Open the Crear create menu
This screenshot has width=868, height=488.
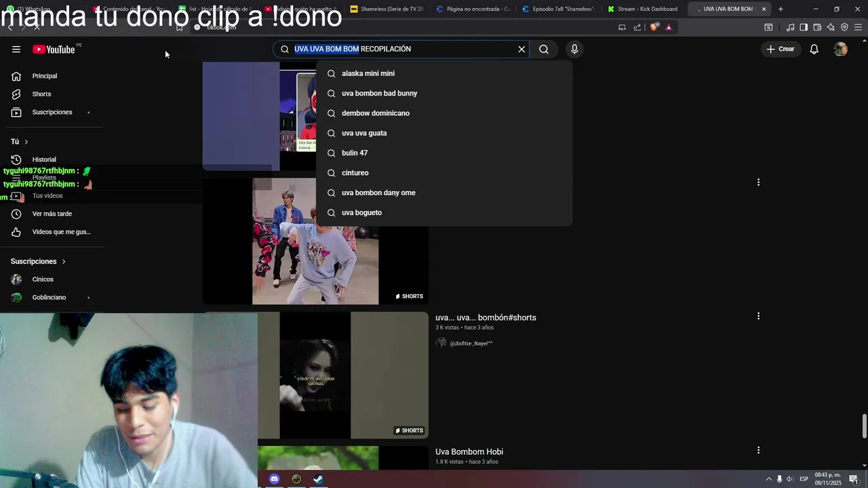click(x=781, y=49)
